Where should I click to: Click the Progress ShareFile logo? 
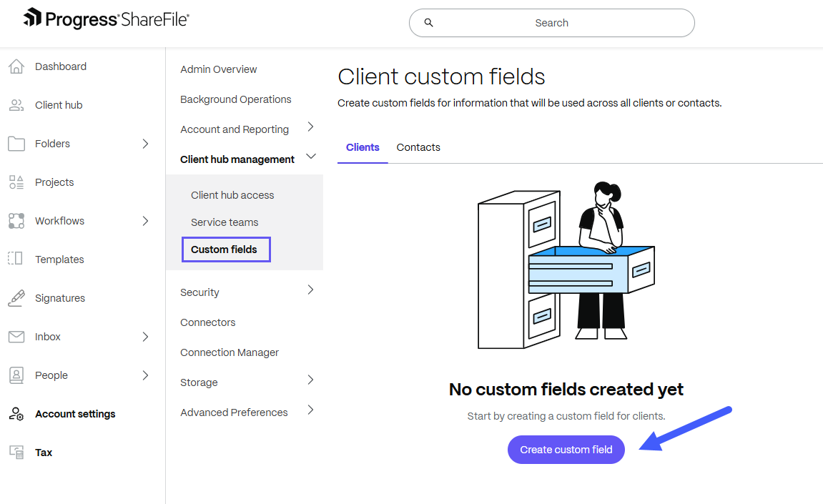(x=106, y=19)
